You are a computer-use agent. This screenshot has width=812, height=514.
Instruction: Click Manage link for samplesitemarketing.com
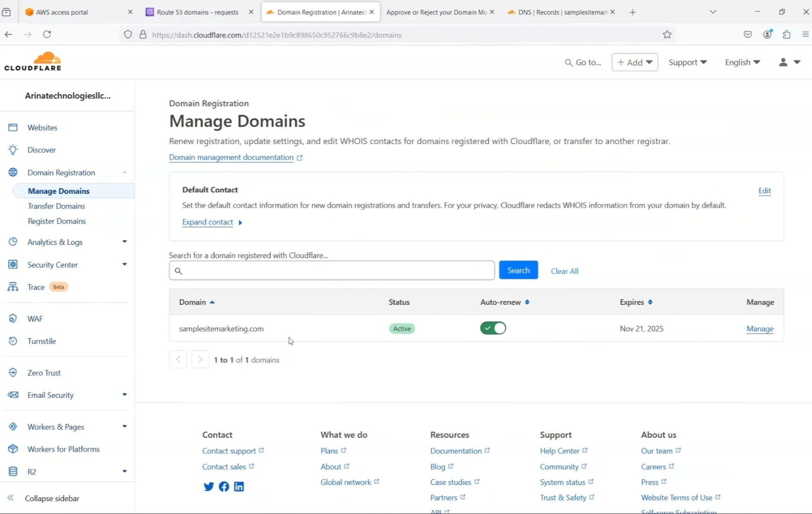[x=760, y=329]
